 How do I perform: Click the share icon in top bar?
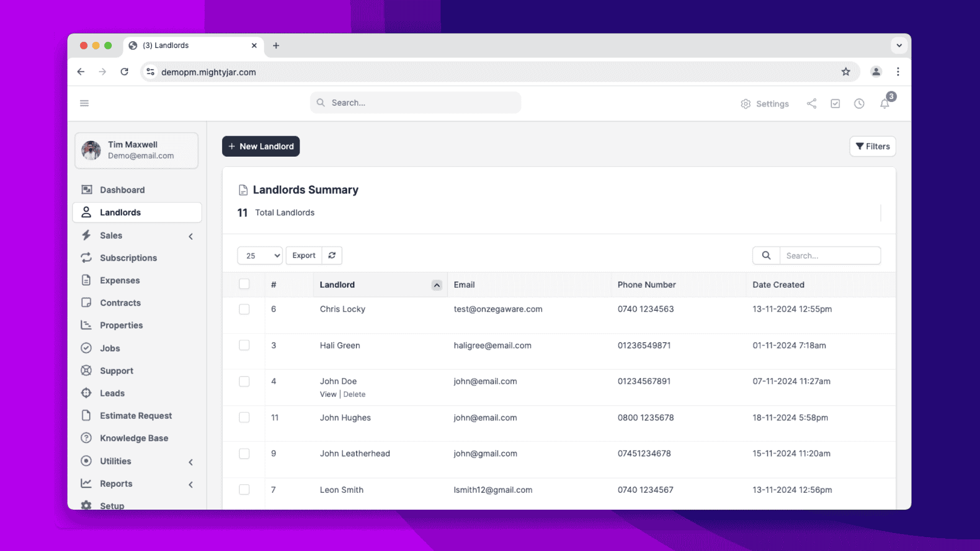coord(812,104)
